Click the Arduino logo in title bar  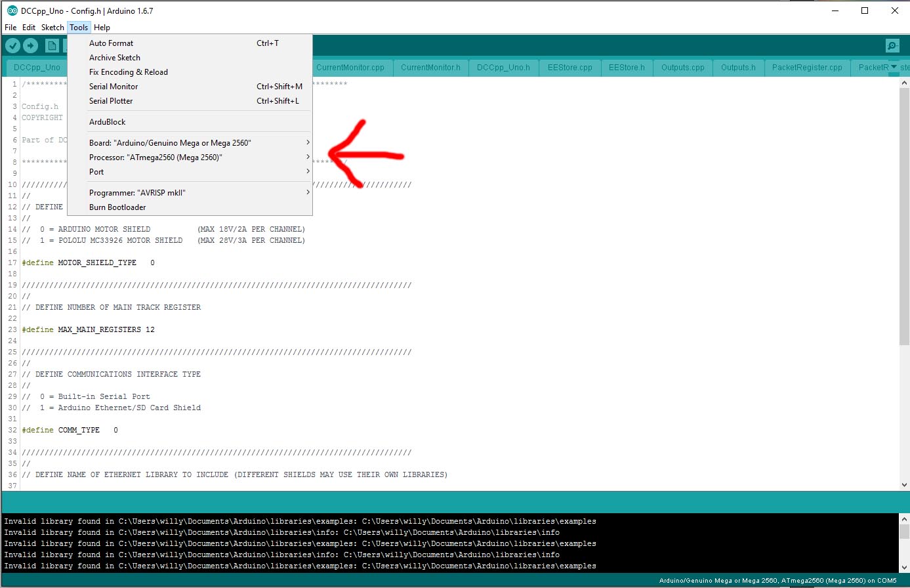click(x=12, y=10)
